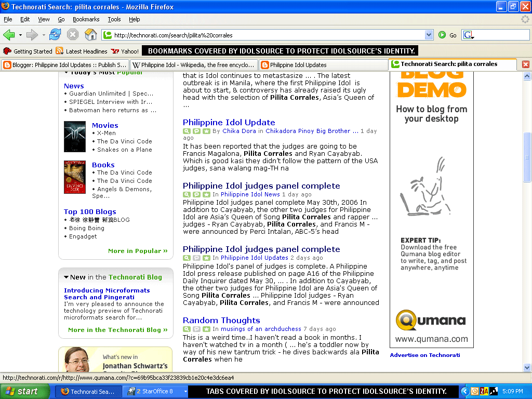This screenshot has height=399, width=532.
Task: Show hidden system tray icons
Action: [x=465, y=391]
